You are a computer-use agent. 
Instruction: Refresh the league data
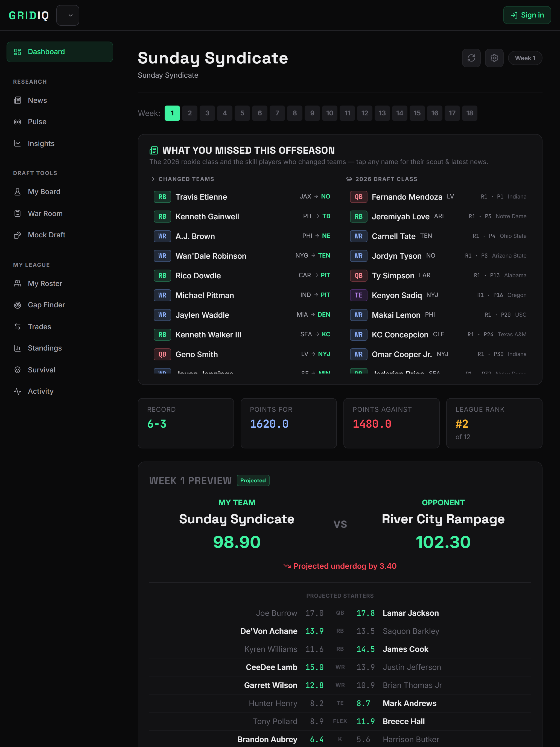(x=471, y=58)
